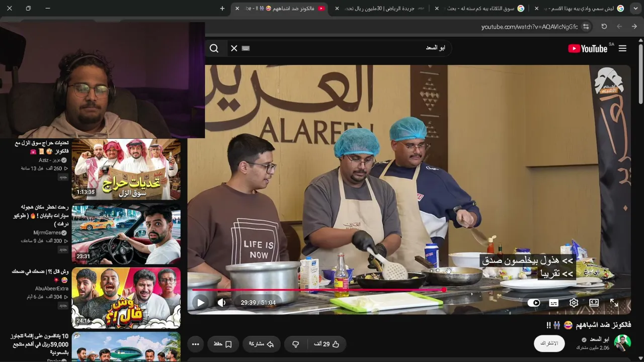644x362 pixels.
Task: Close the سوق الثلاثاء tab
Action: pos(437,9)
